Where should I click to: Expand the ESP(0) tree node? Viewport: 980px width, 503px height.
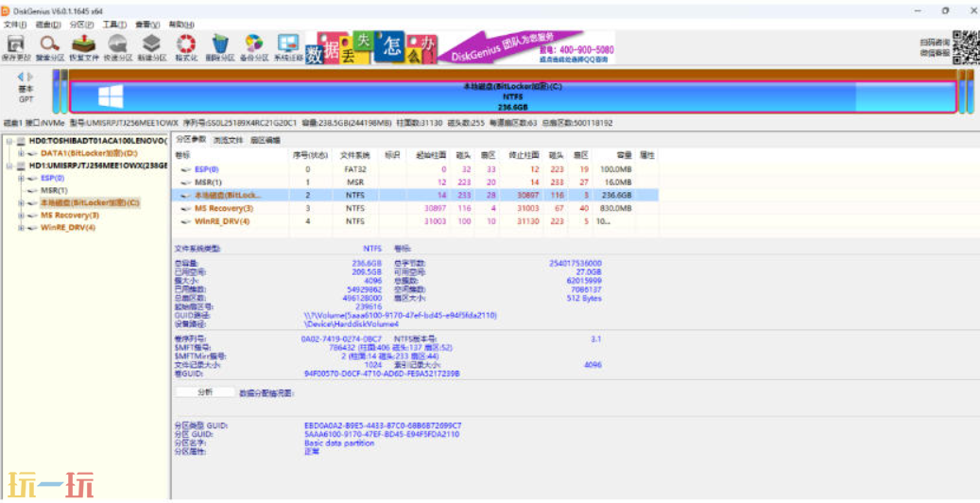point(21,179)
